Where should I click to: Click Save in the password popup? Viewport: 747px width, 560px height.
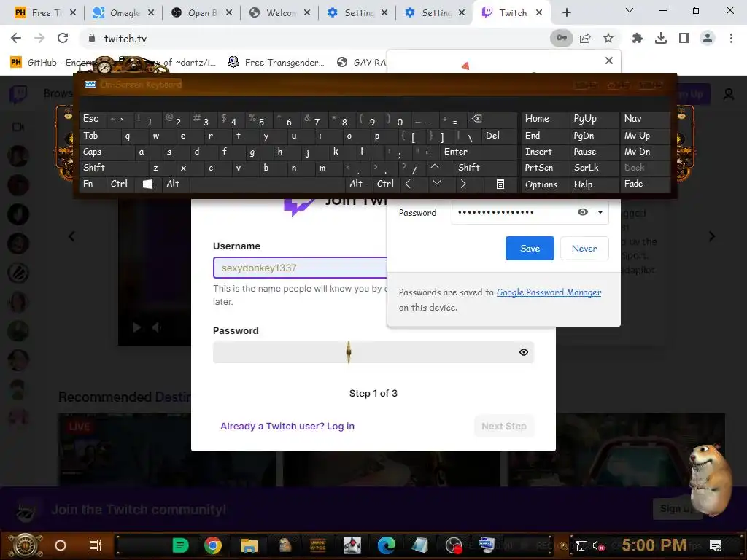[x=530, y=248]
